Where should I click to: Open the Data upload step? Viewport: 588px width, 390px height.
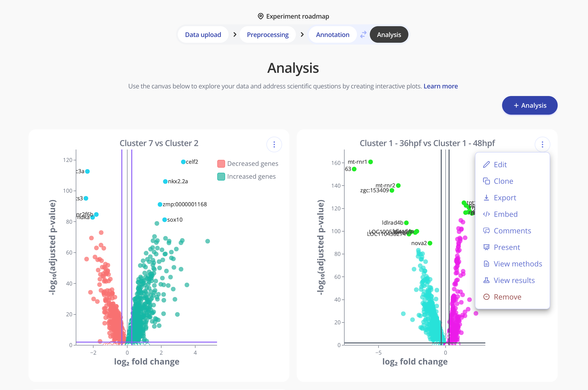pyautogui.click(x=203, y=35)
